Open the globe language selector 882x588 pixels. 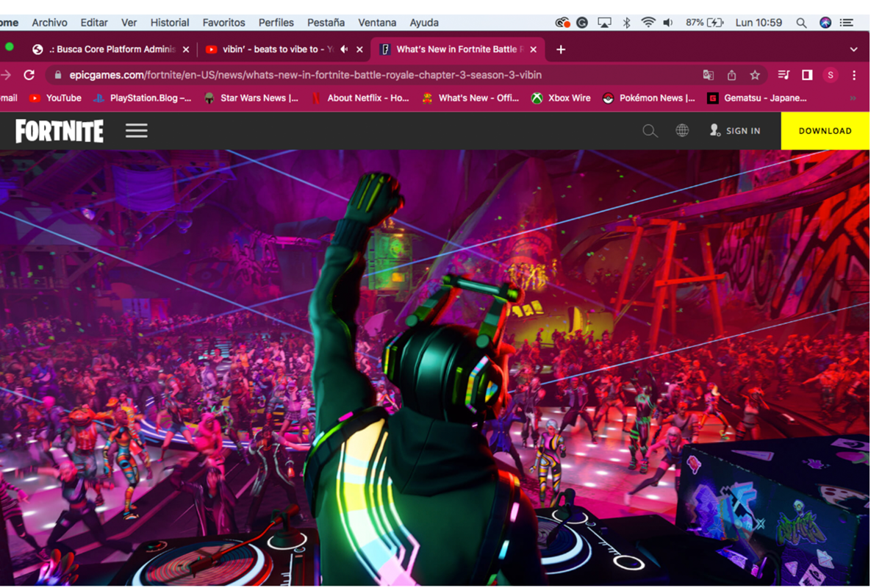point(682,131)
